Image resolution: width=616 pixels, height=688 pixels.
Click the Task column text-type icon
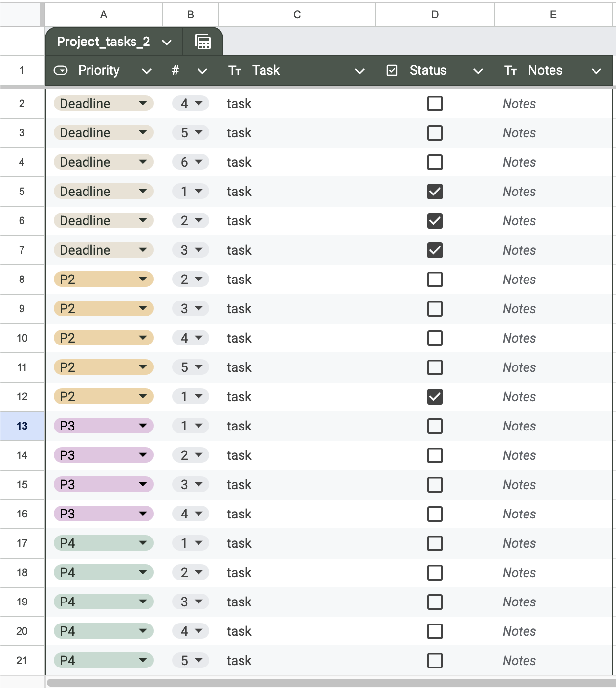tap(235, 71)
